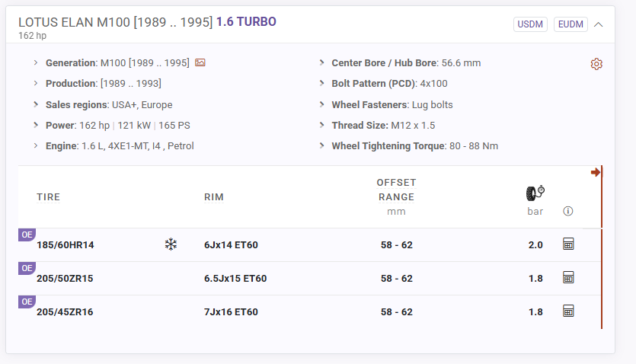Screen dimensions: 636x364
Task: Click the pressure info circle icon
Action: point(568,211)
